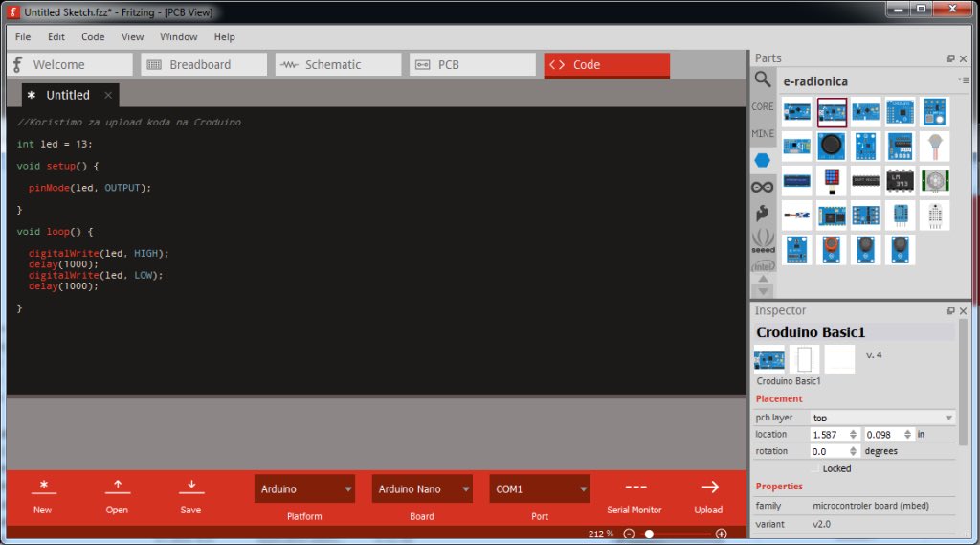Undock the Inspector panel

pos(950,311)
